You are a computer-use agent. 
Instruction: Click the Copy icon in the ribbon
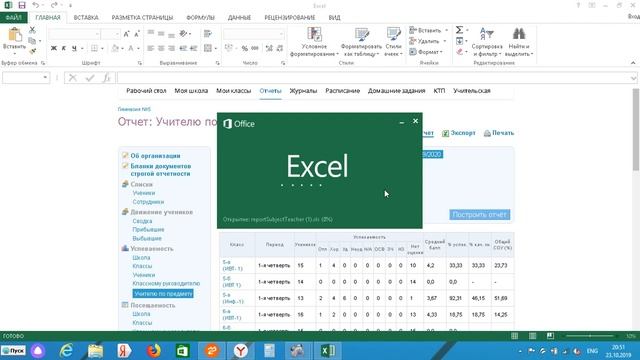pos(32,40)
